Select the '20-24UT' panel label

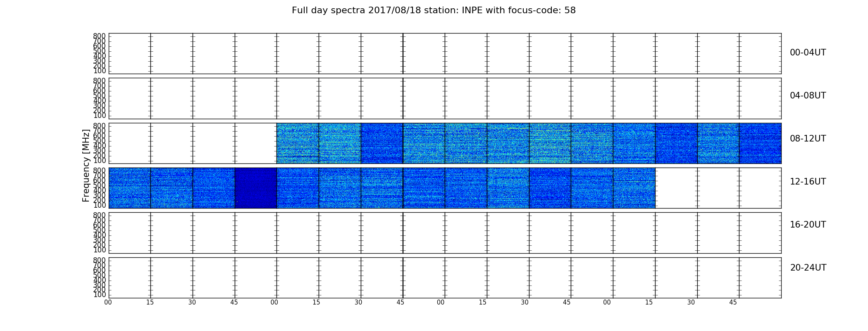click(808, 268)
